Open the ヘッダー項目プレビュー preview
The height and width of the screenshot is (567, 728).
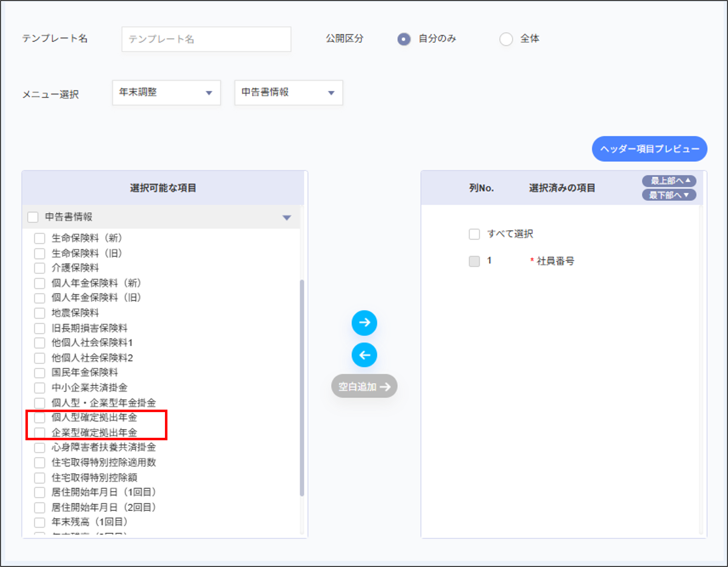[x=649, y=149]
